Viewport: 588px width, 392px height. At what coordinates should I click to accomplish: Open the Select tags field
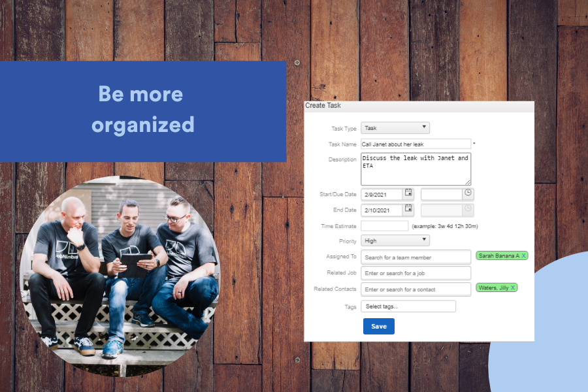click(x=408, y=306)
